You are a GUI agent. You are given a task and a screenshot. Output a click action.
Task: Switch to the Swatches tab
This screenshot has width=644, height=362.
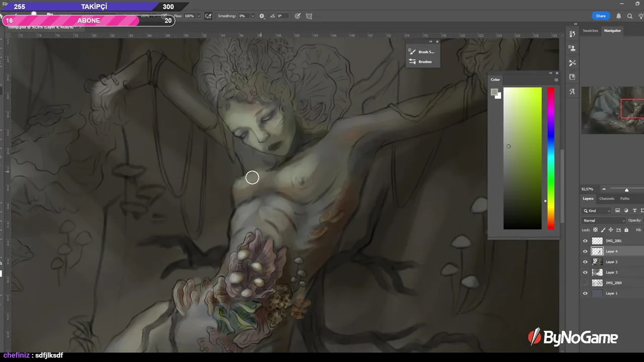(590, 31)
